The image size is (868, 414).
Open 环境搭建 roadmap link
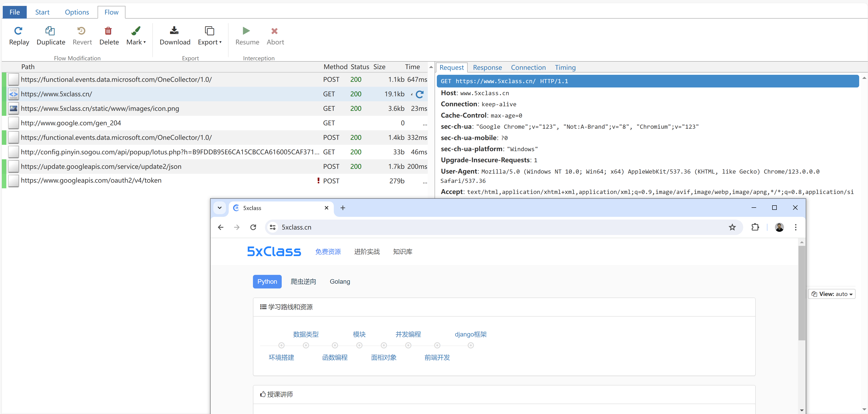coord(281,357)
